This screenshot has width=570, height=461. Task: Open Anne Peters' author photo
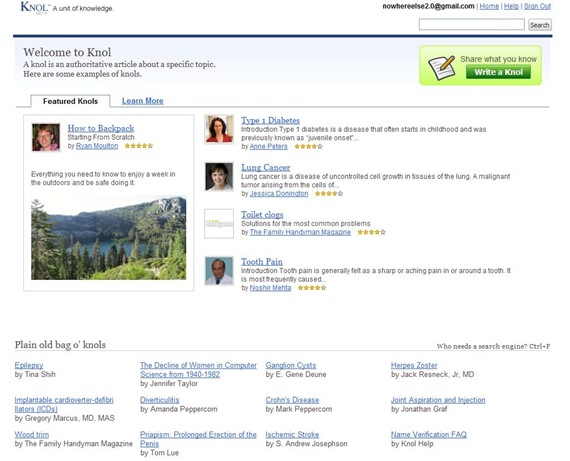point(219,129)
